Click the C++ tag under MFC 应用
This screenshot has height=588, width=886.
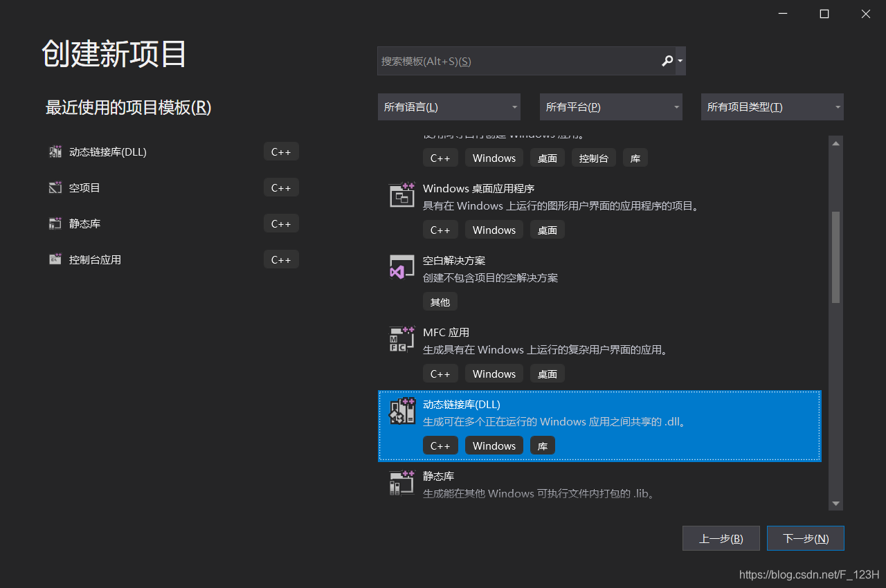(x=440, y=374)
